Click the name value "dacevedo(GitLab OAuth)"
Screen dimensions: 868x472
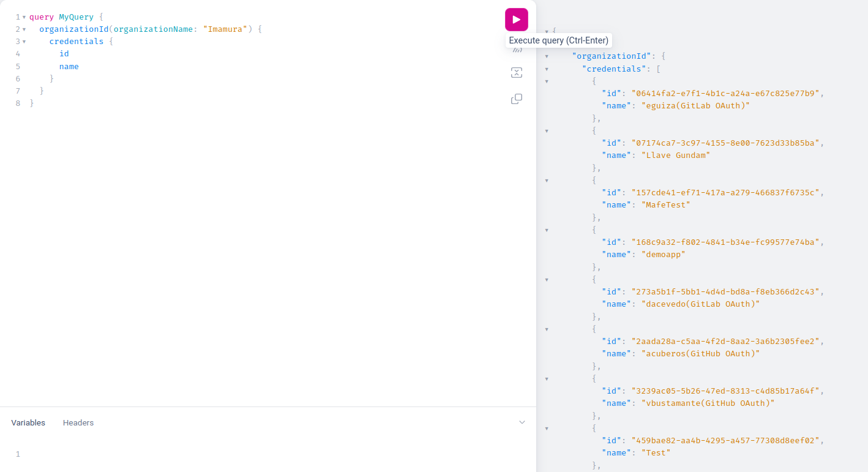(x=700, y=304)
